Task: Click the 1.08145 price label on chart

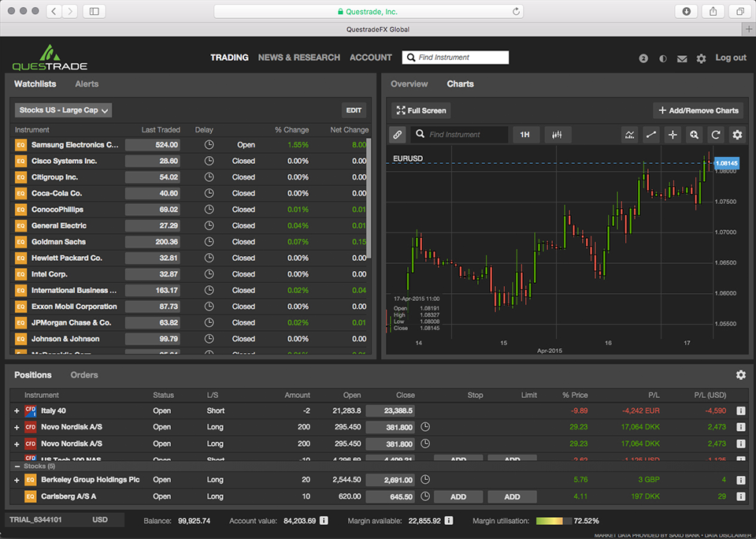Action: [726, 164]
